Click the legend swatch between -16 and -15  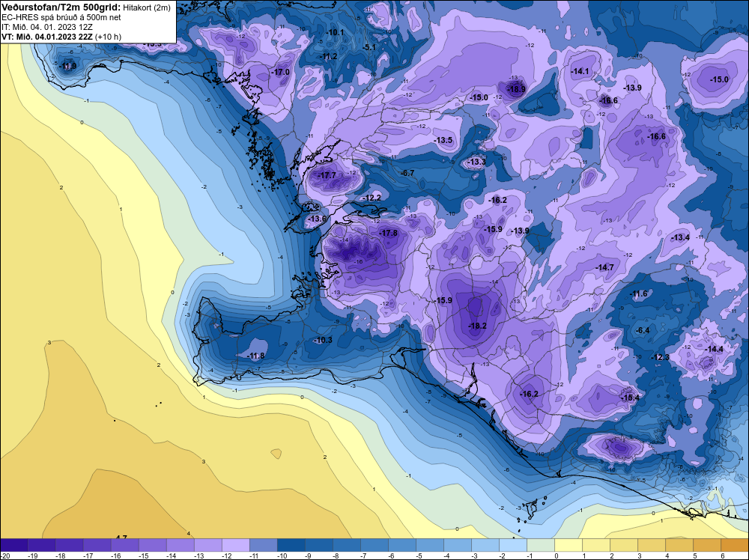(124, 545)
